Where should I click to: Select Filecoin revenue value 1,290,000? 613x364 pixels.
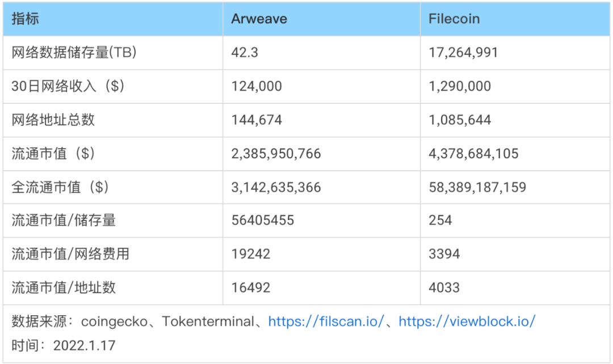tap(460, 86)
